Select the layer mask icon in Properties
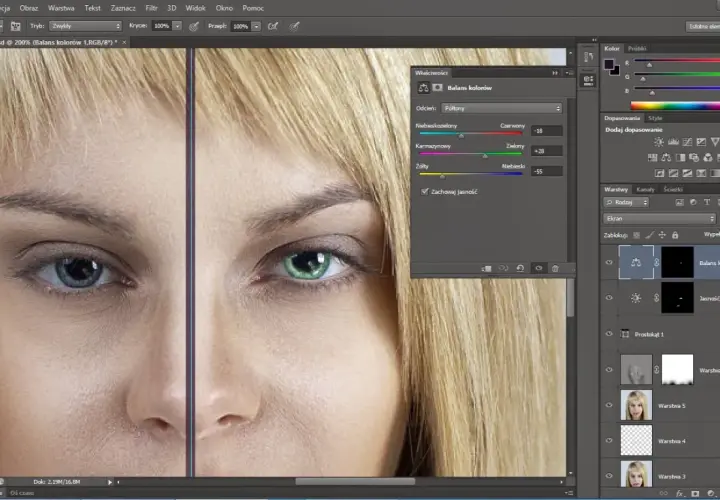The height and width of the screenshot is (500, 720). coord(438,87)
